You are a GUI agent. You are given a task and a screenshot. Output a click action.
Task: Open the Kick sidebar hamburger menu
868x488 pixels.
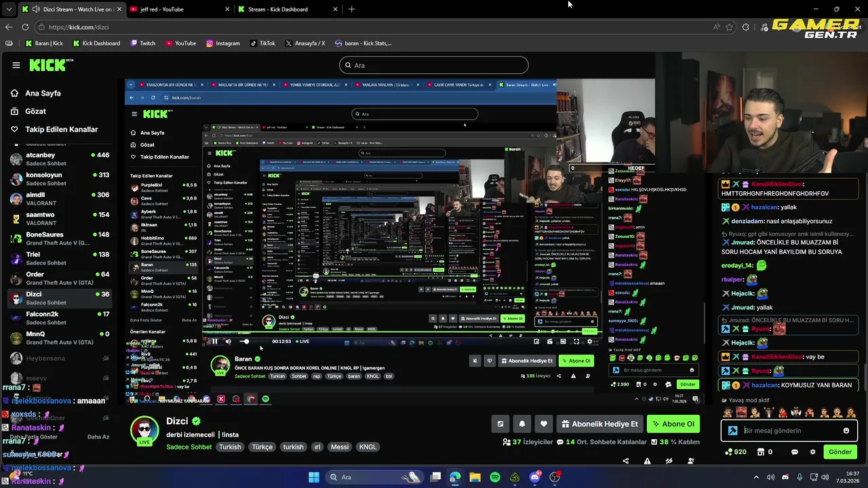click(x=16, y=65)
